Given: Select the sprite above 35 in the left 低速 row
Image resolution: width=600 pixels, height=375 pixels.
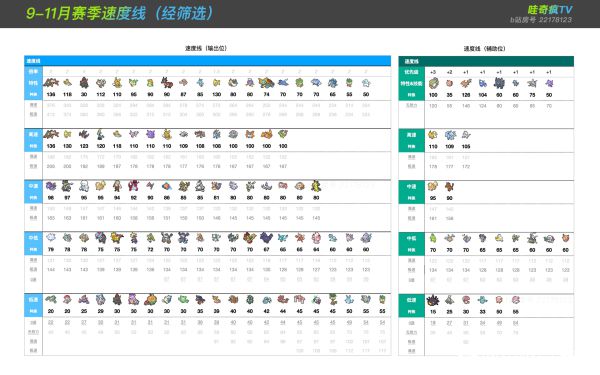Looking at the screenshot, I should 200,299.
